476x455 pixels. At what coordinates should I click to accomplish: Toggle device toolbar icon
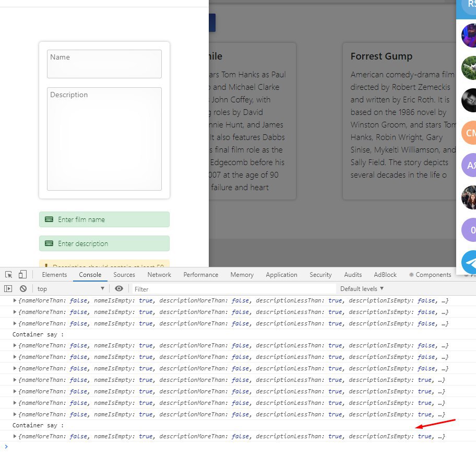[x=22, y=275]
